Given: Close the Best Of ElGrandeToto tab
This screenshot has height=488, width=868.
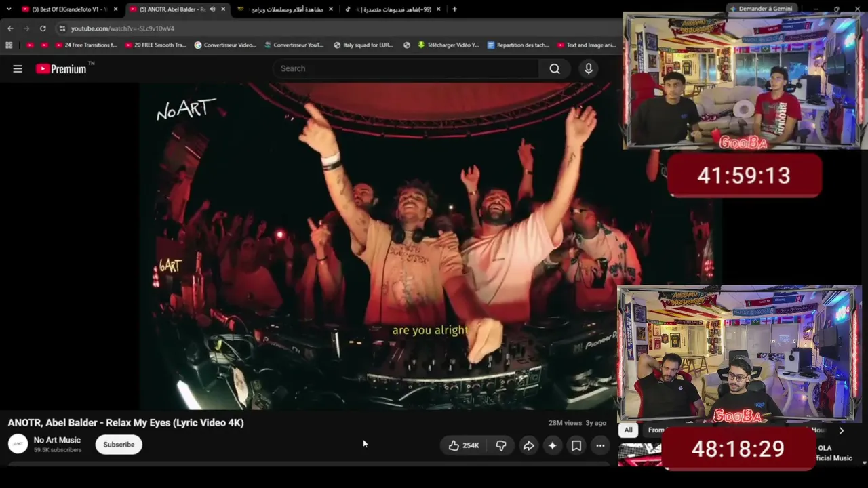Looking at the screenshot, I should (x=116, y=9).
